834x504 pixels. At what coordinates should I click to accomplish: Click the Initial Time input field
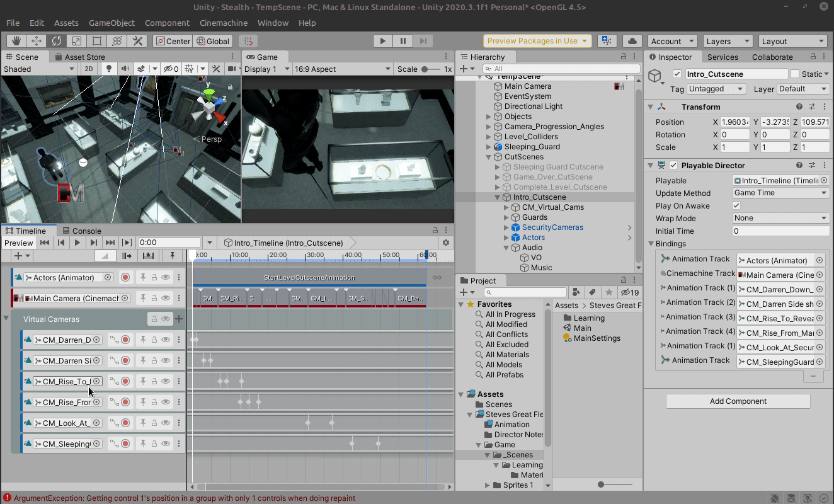tap(780, 231)
